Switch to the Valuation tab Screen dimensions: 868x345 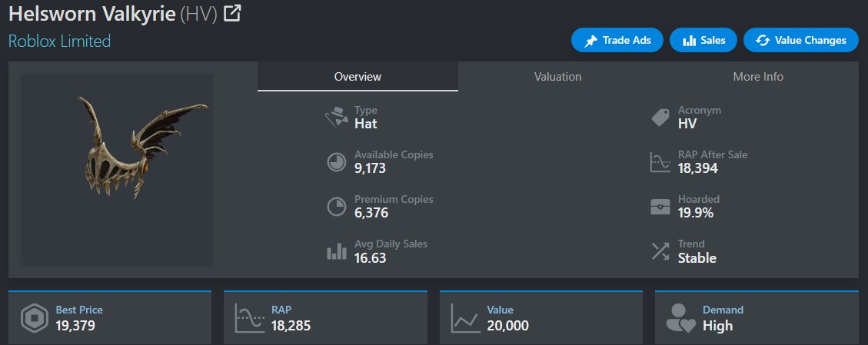(x=557, y=76)
